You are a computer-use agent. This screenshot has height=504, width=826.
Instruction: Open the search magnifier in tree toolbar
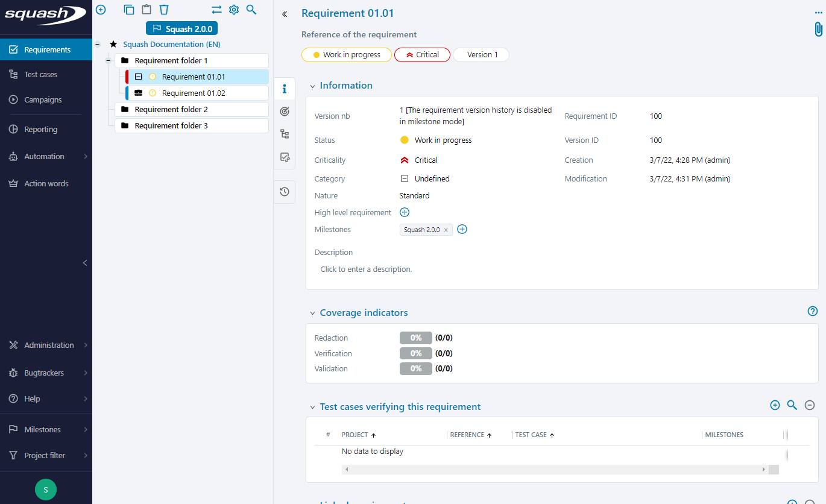tap(251, 10)
